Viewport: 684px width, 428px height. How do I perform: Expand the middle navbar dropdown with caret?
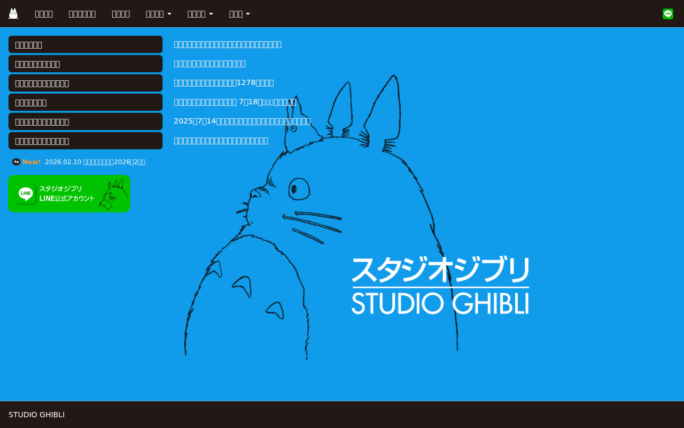pyautogui.click(x=200, y=14)
